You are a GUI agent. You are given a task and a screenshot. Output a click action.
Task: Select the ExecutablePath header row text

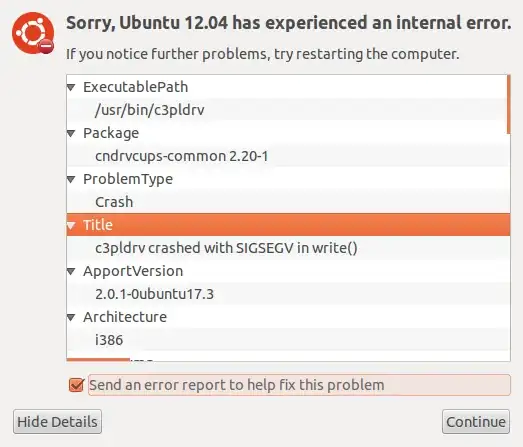coord(135,87)
